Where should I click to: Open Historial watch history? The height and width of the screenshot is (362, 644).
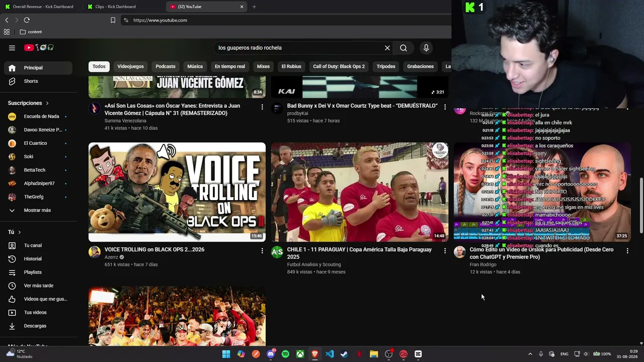pyautogui.click(x=38, y=259)
